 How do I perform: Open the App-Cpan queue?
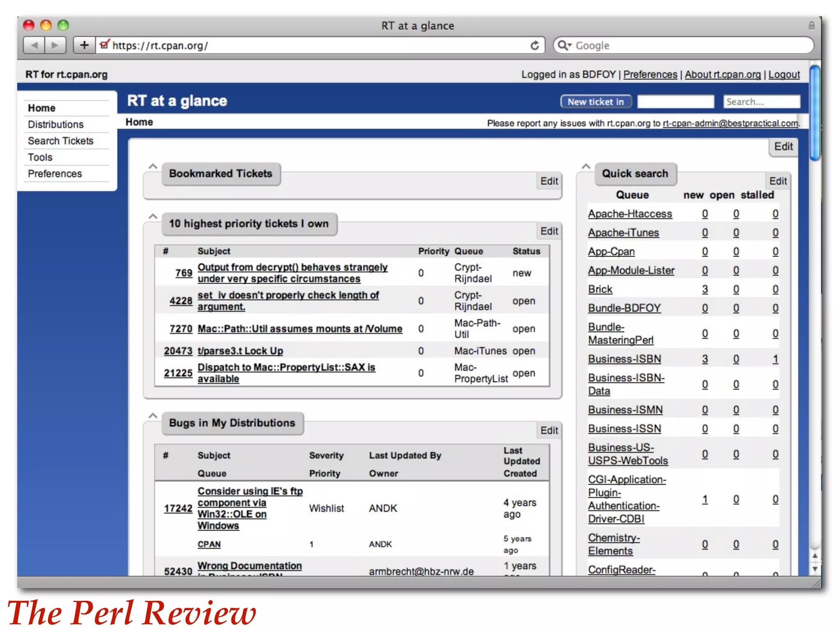pyautogui.click(x=611, y=251)
